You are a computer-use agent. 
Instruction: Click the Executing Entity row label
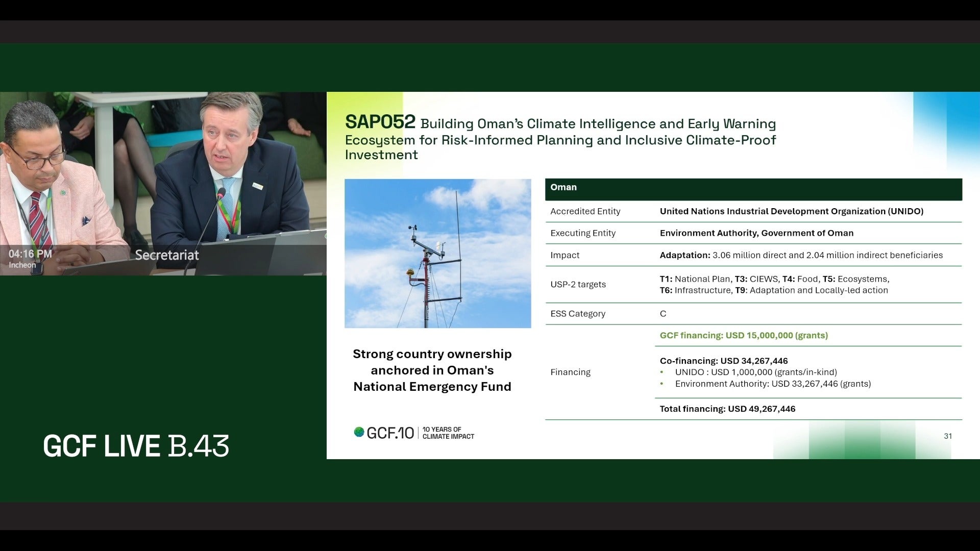583,233
